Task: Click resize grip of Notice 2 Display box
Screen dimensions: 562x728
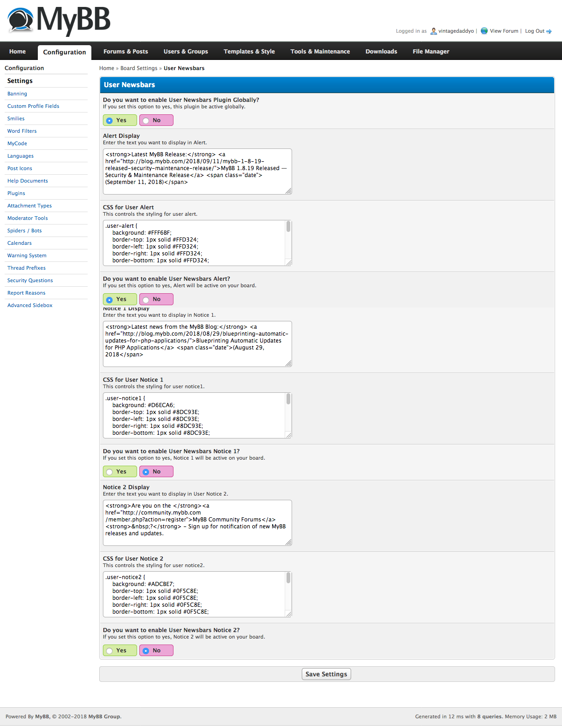Action: pos(288,542)
